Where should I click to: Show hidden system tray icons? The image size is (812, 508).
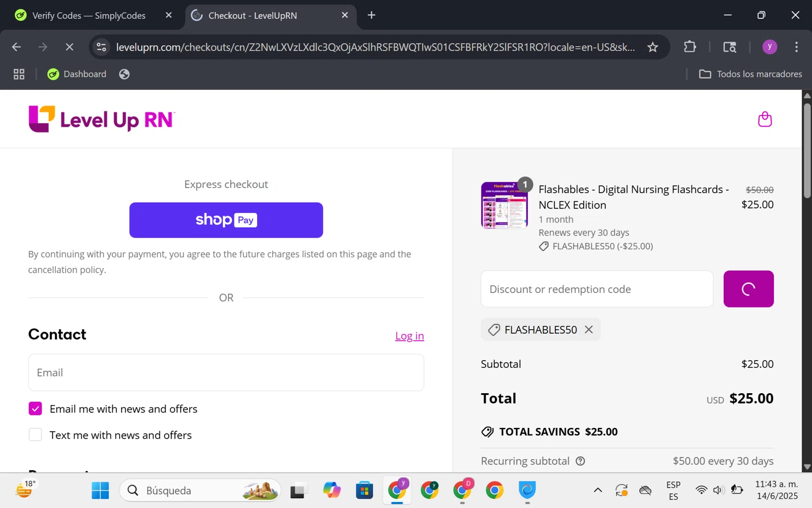point(598,491)
